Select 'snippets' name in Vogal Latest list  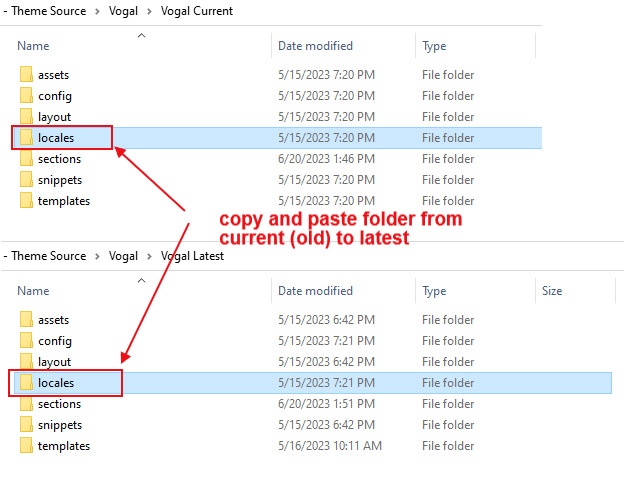tap(60, 425)
